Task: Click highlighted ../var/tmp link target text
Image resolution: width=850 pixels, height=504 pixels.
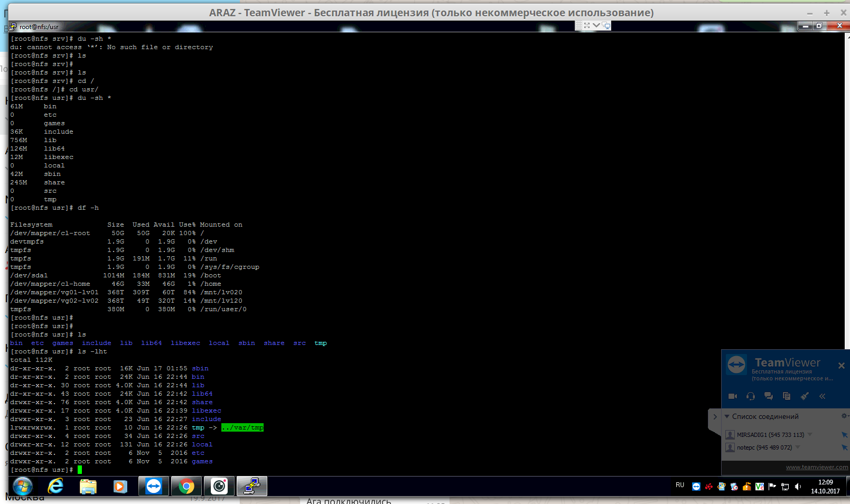Action: tap(242, 427)
